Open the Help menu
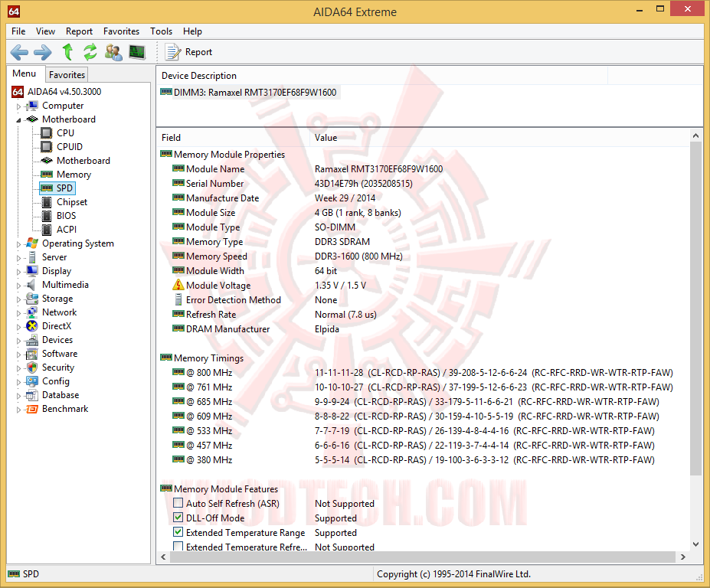 click(x=192, y=31)
